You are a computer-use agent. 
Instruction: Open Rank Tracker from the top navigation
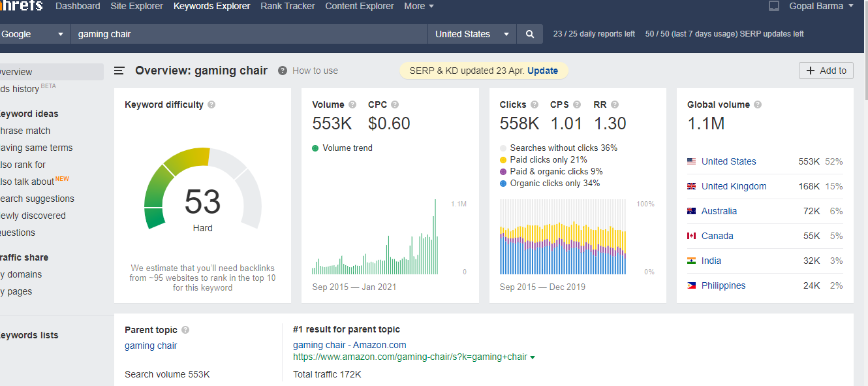pyautogui.click(x=287, y=6)
